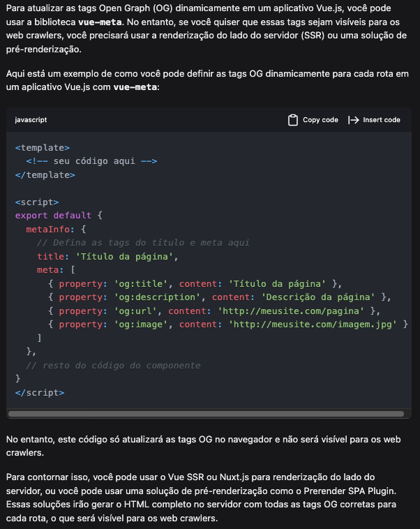Click the Insert code arrow icon

click(353, 120)
